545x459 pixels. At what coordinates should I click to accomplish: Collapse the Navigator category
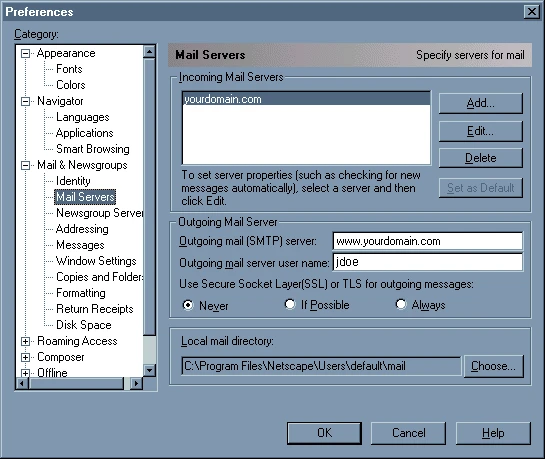pyautogui.click(x=25, y=101)
